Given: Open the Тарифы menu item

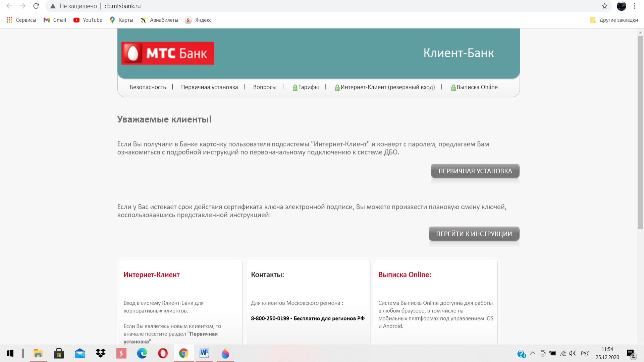Looking at the screenshot, I should pyautogui.click(x=306, y=87).
